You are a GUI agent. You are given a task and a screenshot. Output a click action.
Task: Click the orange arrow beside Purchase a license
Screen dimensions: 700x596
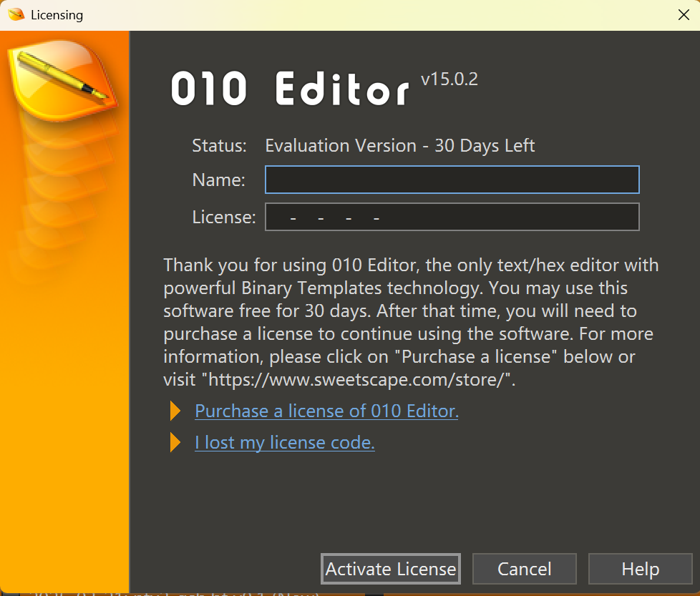[x=175, y=411]
